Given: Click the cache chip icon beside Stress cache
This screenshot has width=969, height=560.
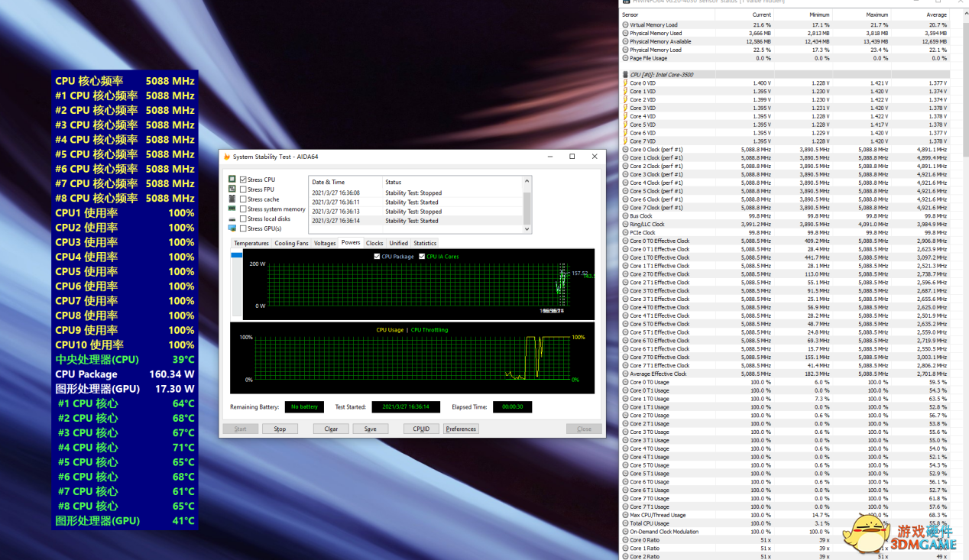Looking at the screenshot, I should click(232, 199).
